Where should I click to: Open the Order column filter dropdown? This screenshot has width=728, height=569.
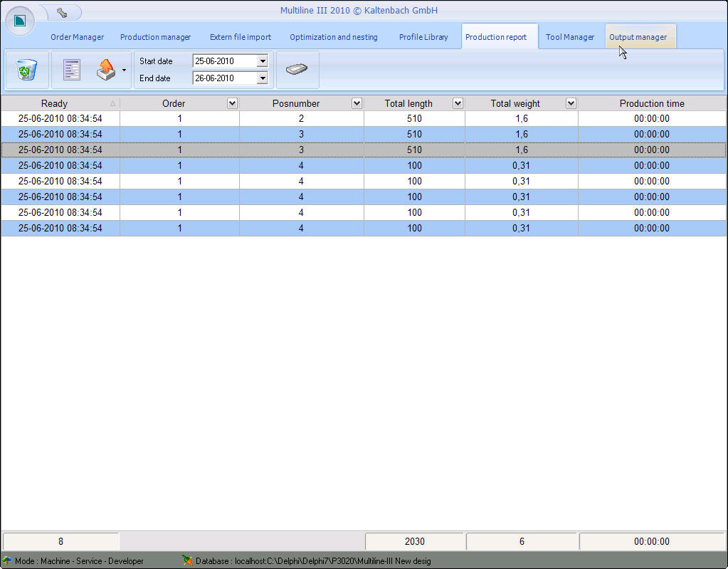pyautogui.click(x=232, y=103)
